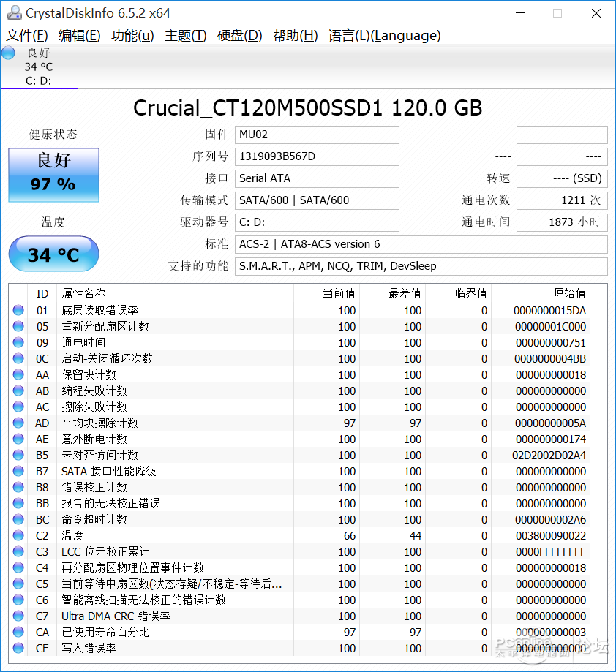
Task: Click raw value 0000000002A6
Action: [551, 519]
